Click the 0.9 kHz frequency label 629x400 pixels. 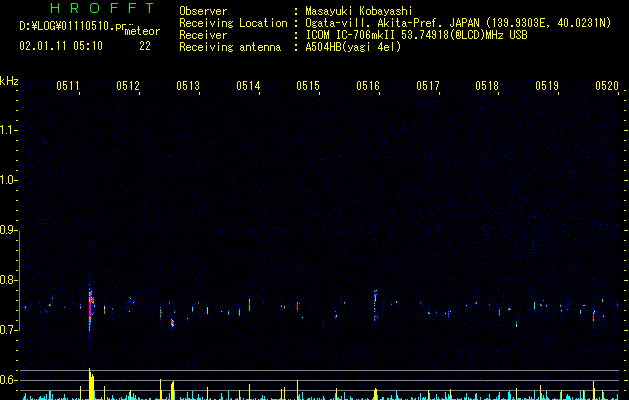(8, 230)
